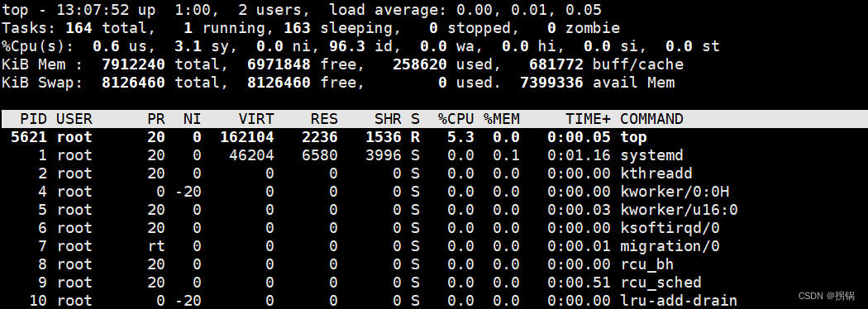
Task: Click the PID column header
Action: [x=34, y=119]
